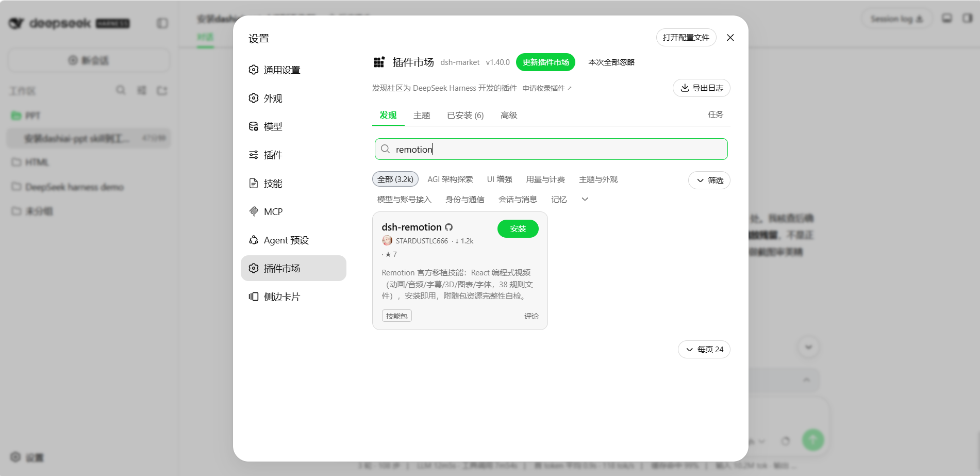Screen dimensions: 980x476
Task: Open Agent 预设 settings
Action: (293, 240)
